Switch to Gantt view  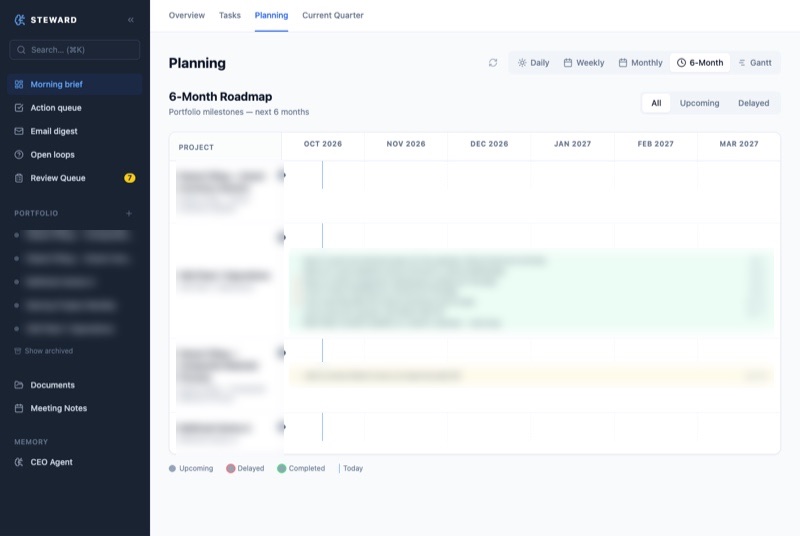(x=755, y=63)
